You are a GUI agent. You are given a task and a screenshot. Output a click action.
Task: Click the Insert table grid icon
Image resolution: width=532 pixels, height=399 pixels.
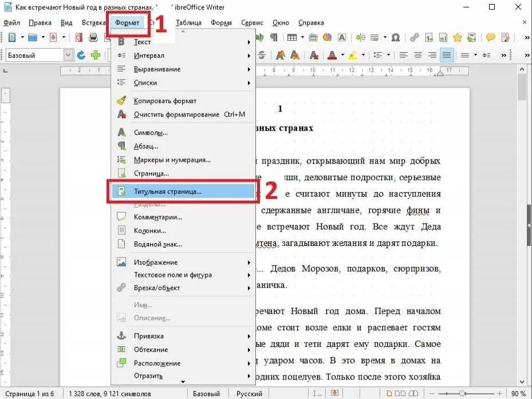click(x=292, y=37)
